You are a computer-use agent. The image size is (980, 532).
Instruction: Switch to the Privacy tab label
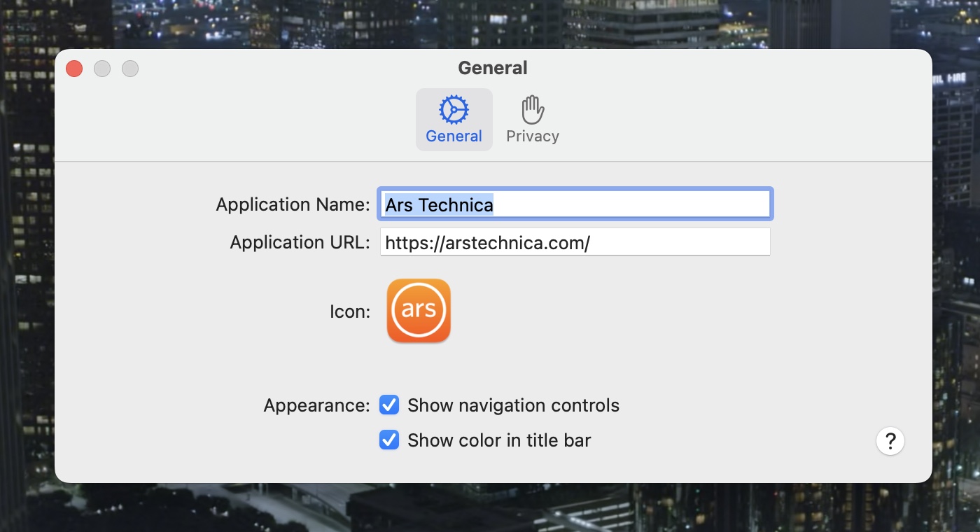(x=532, y=136)
